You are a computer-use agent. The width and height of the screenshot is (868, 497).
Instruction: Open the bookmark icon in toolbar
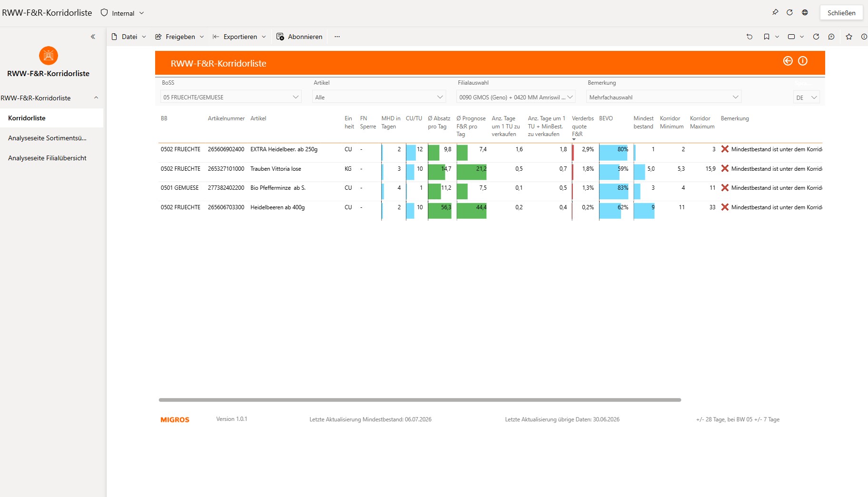(767, 37)
